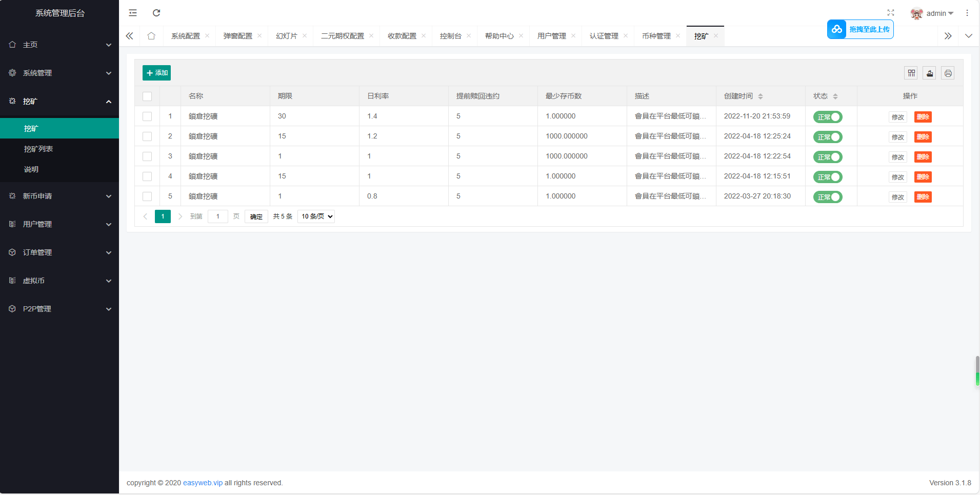Toggle 正常 status switch for 2022-03-27 row
980x495 pixels.
(x=828, y=197)
